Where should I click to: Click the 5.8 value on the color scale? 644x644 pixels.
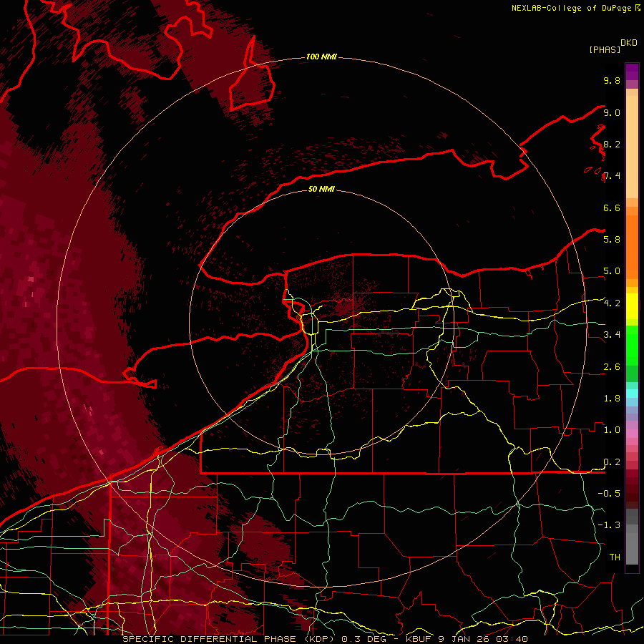click(612, 239)
